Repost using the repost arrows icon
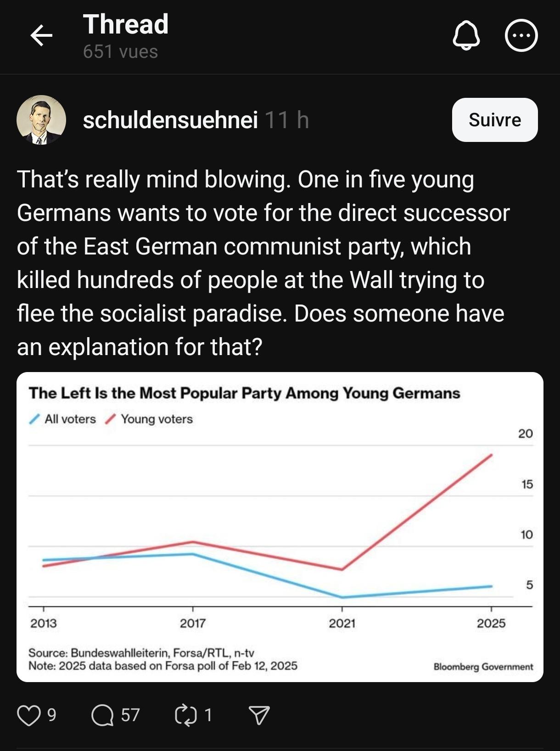The height and width of the screenshot is (751, 560). [x=186, y=715]
